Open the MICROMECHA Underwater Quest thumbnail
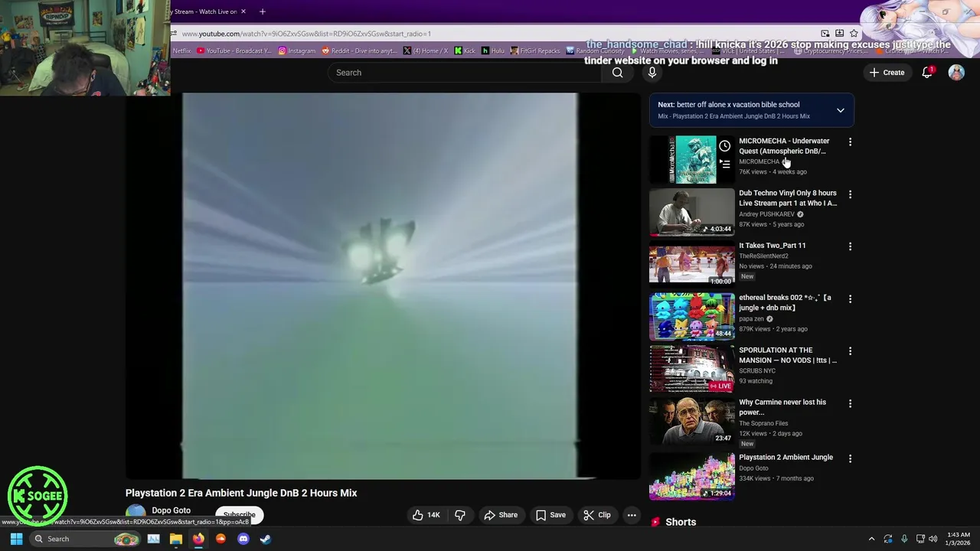 click(692, 159)
